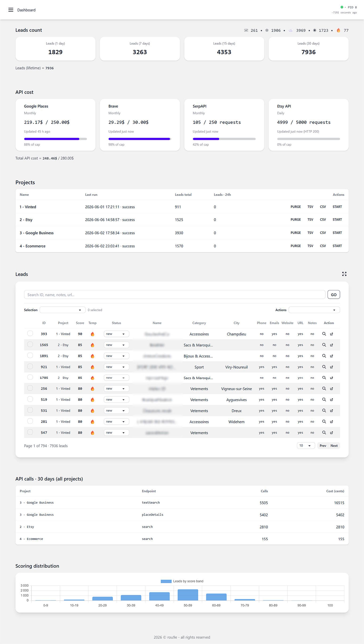Select checkbox for lead 256
This screenshot has width=364, height=644.
pos(30,388)
